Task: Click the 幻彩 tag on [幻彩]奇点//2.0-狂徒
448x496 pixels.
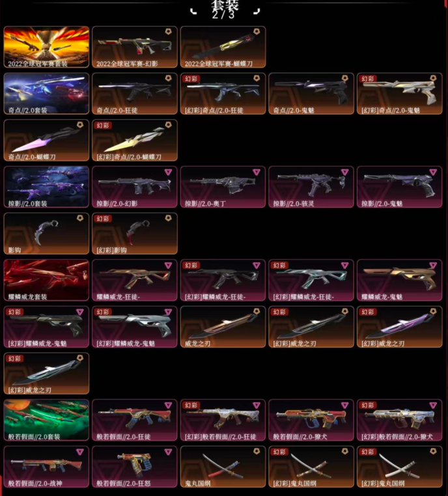Action: [x=191, y=79]
